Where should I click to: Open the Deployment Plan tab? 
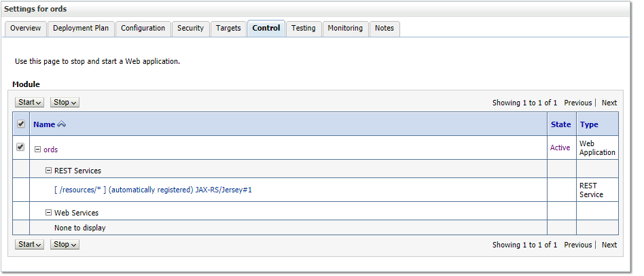click(80, 29)
